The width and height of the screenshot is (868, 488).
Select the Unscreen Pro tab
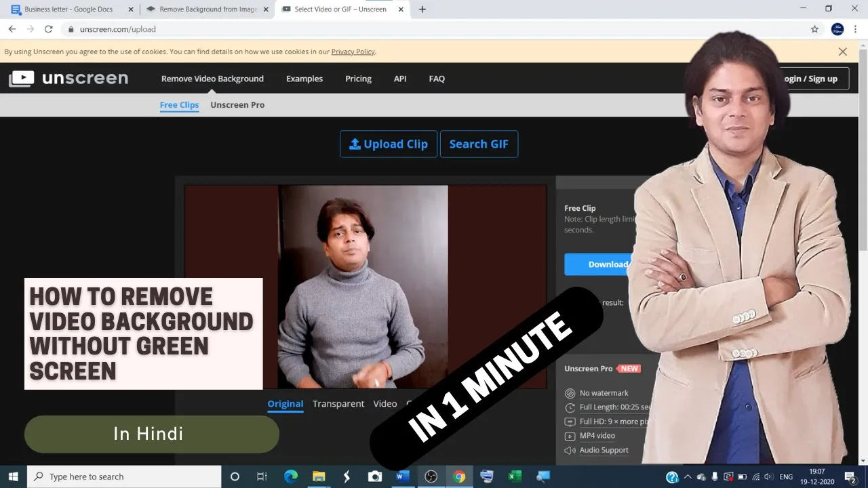coord(237,105)
